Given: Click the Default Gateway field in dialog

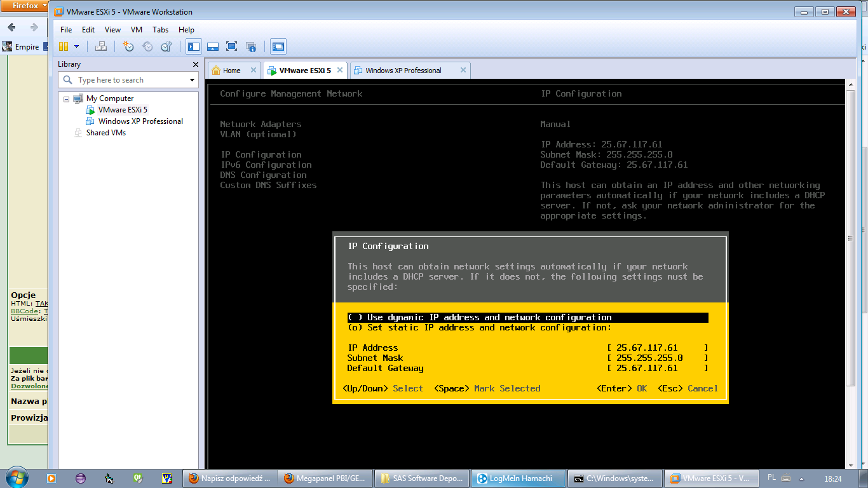Looking at the screenshot, I should 658,369.
